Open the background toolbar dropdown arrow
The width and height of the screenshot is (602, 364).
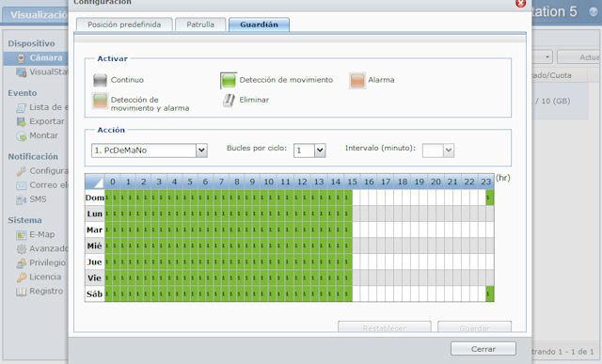(547, 57)
